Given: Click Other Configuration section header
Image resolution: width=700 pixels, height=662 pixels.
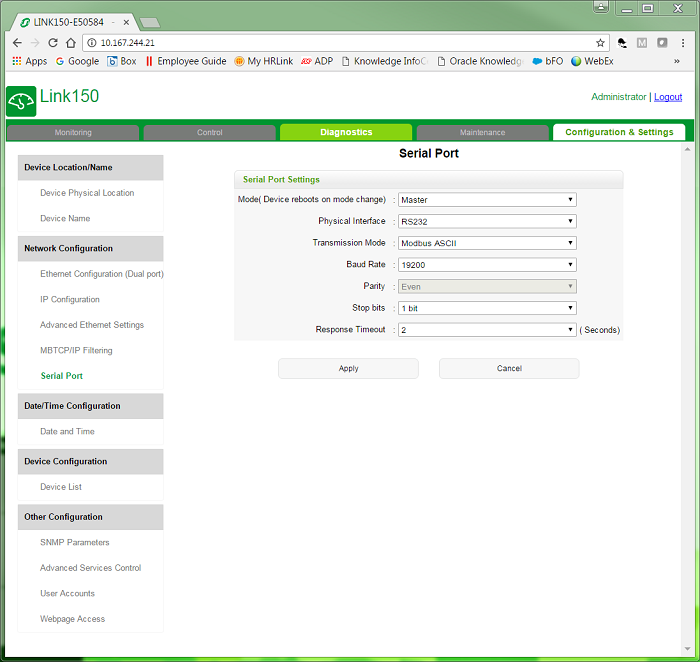Looking at the screenshot, I should coord(91,517).
